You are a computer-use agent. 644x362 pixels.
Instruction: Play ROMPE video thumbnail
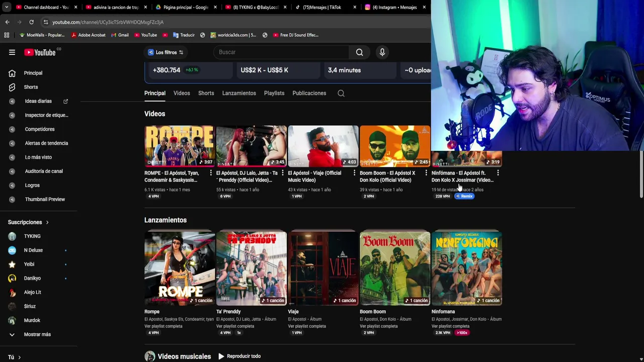click(179, 146)
